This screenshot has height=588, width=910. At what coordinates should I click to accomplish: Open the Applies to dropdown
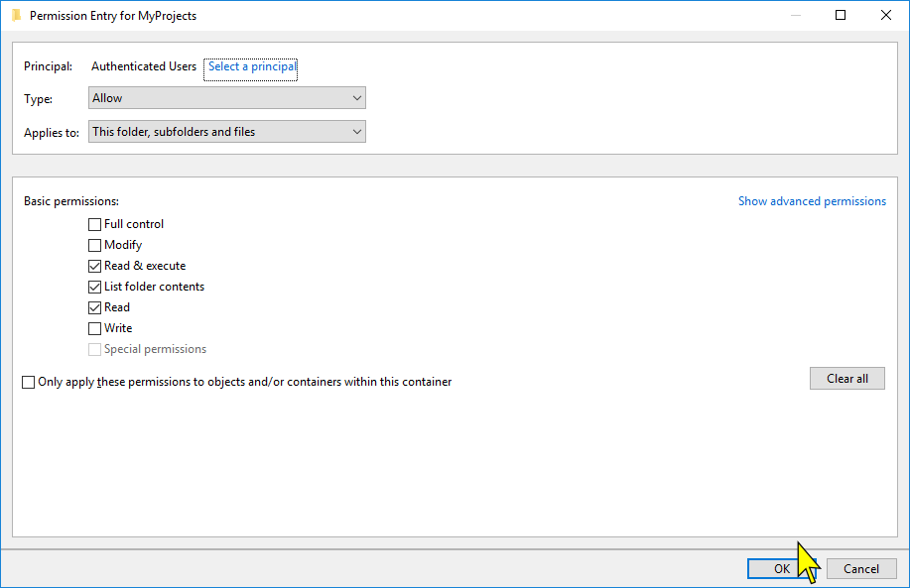(227, 132)
